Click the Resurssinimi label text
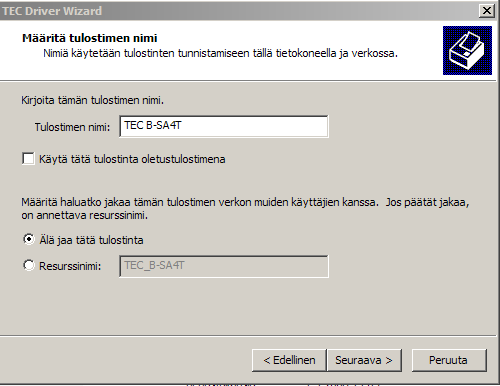The image size is (500, 386). 70,266
